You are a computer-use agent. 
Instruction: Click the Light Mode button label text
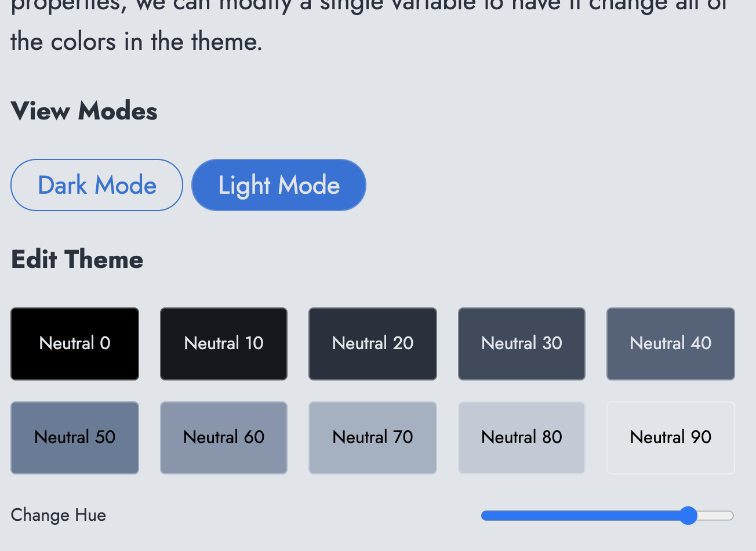[x=278, y=184]
